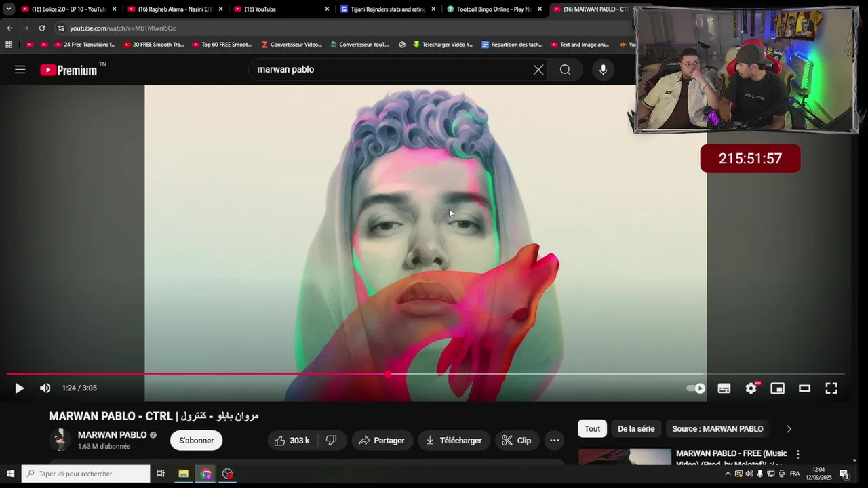The width and height of the screenshot is (868, 488).
Task: Open the YouTube guide hamburger menu
Action: click(x=20, y=69)
